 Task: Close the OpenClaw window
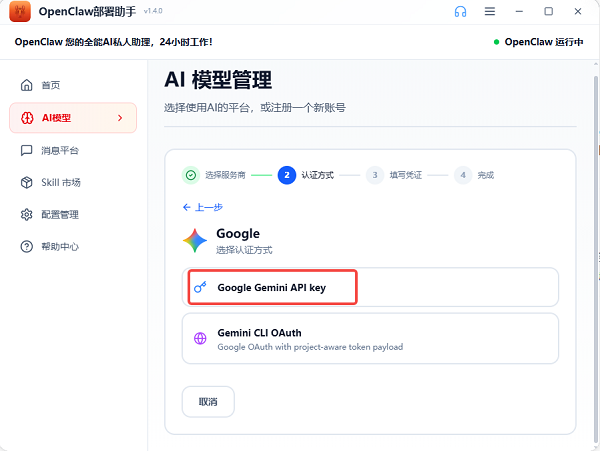[x=578, y=11]
